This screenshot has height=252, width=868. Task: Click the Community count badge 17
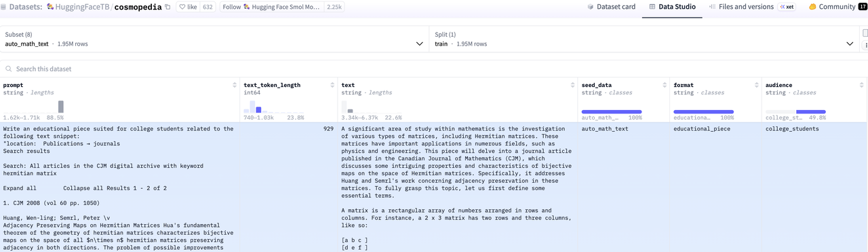(x=863, y=7)
